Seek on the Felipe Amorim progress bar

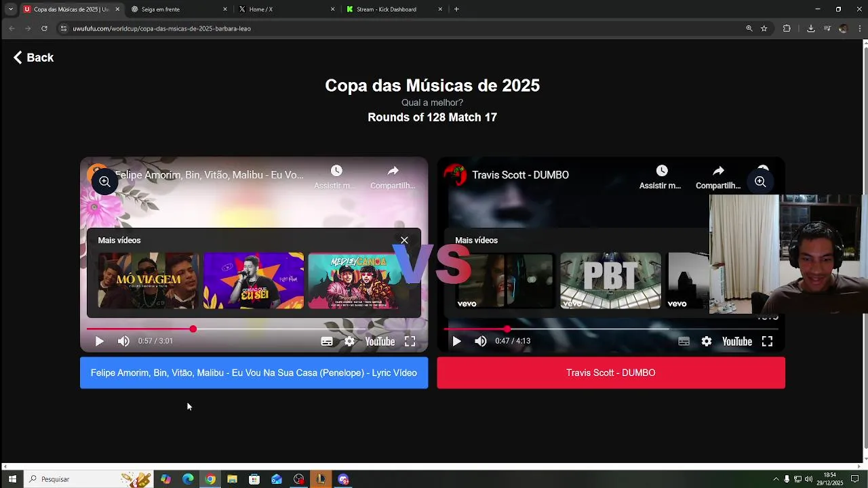(x=254, y=329)
